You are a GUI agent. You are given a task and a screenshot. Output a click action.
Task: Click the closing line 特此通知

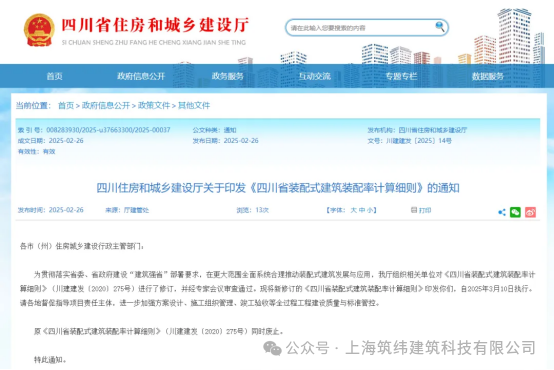point(50,360)
